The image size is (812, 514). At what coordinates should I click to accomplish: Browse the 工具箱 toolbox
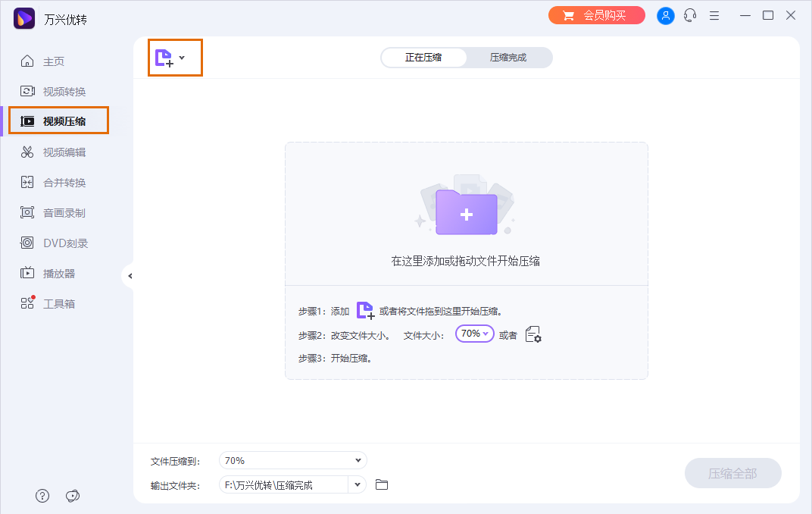[x=58, y=302]
